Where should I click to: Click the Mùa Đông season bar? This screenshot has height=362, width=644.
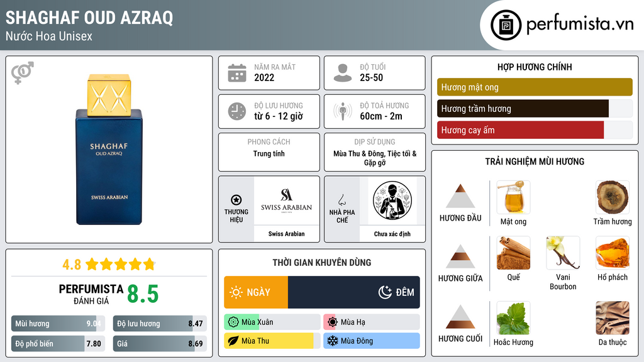(x=371, y=341)
